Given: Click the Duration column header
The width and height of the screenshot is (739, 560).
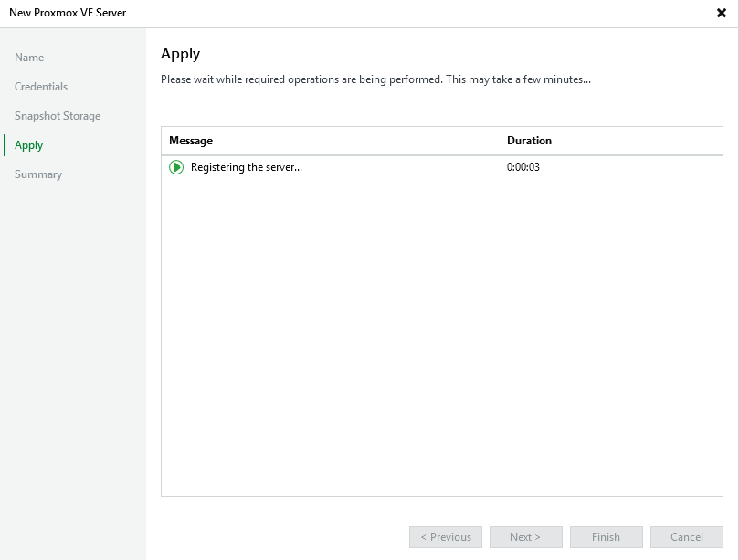Looking at the screenshot, I should coord(529,141).
